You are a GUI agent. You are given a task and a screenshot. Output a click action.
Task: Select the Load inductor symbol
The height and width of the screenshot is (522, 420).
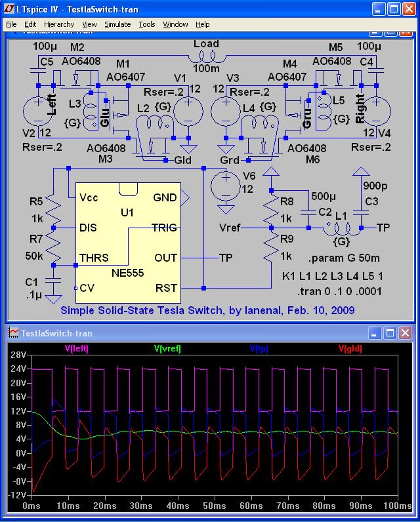point(207,59)
